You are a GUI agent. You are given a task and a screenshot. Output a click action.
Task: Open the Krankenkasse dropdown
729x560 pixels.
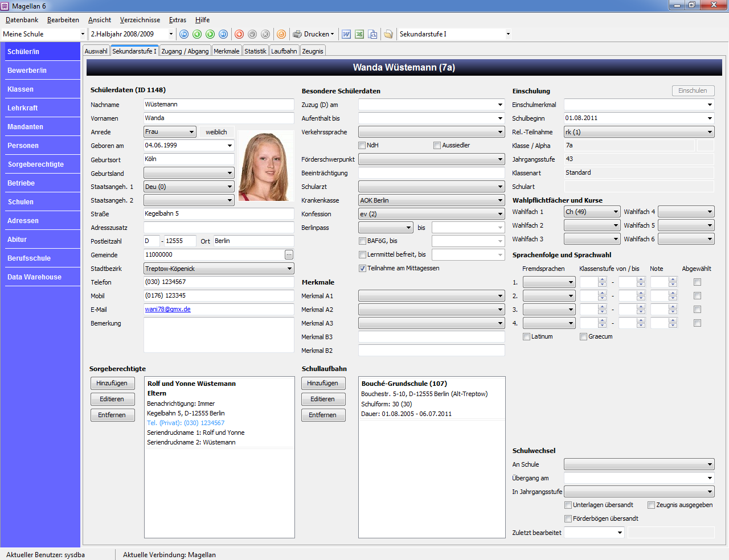click(x=500, y=200)
